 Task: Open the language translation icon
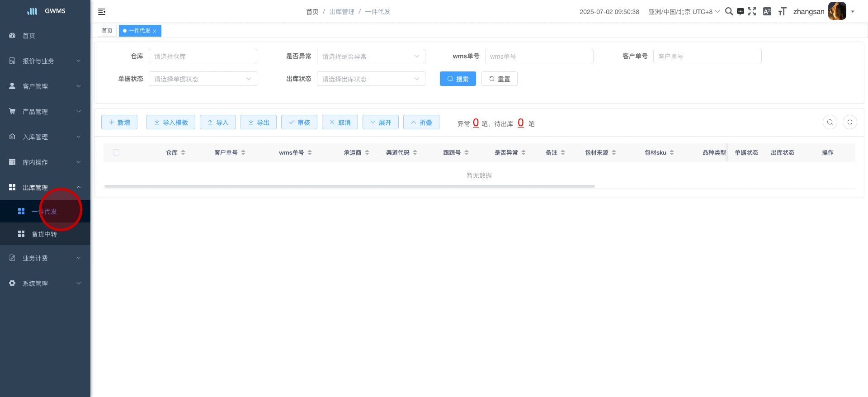pyautogui.click(x=767, y=12)
